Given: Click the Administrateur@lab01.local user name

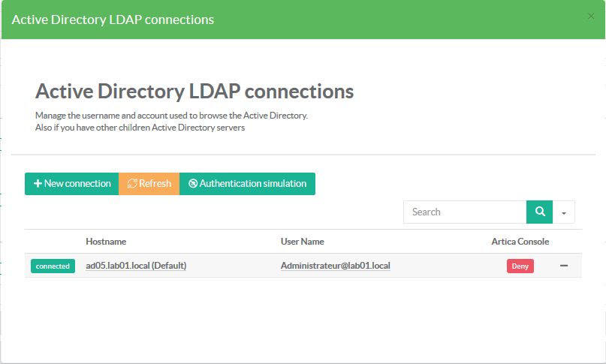Looking at the screenshot, I should [x=335, y=266].
